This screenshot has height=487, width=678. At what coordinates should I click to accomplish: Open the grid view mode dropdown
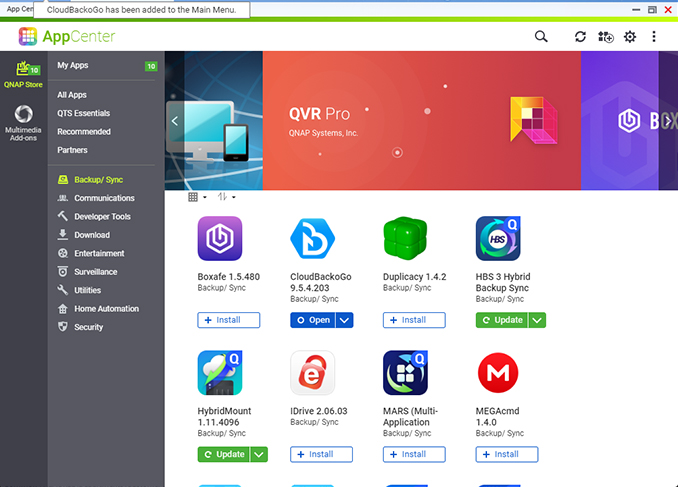tap(197, 198)
